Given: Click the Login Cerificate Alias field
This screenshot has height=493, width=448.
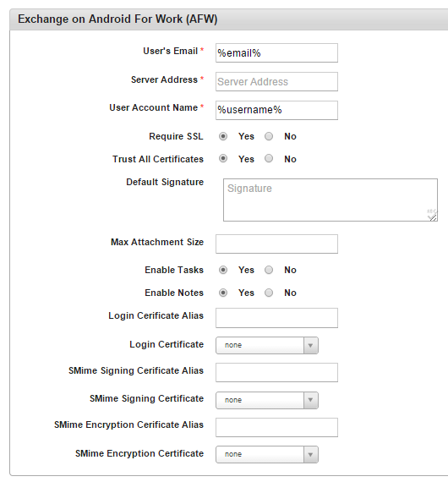Looking at the screenshot, I should pos(276,318).
